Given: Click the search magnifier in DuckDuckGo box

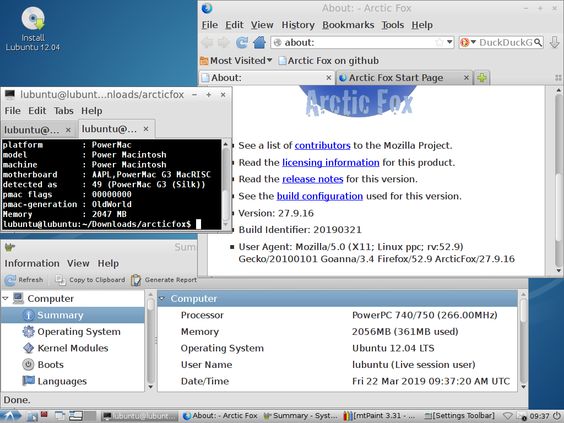Looking at the screenshot, I should click(538, 42).
